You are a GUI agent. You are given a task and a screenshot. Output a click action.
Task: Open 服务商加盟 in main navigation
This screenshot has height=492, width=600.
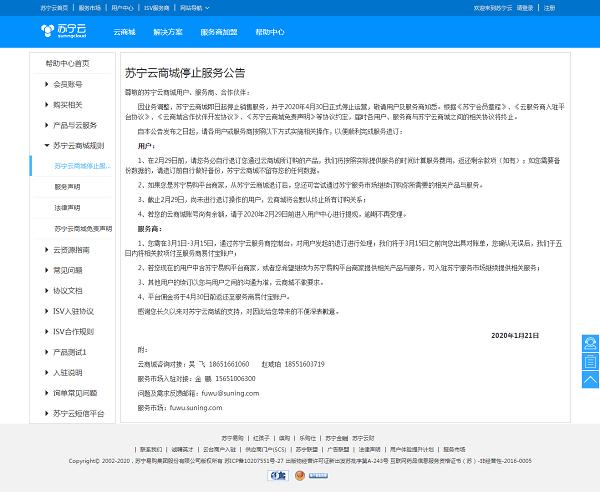click(x=219, y=32)
